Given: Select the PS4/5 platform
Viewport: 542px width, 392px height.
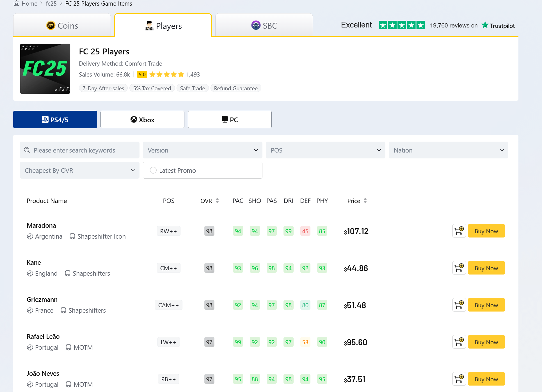Looking at the screenshot, I should click(55, 119).
